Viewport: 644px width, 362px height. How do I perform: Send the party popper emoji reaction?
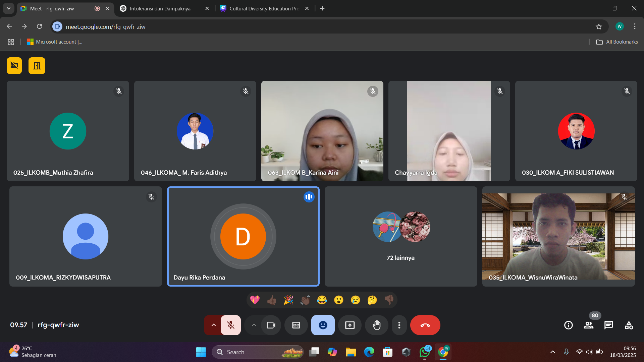click(x=288, y=300)
